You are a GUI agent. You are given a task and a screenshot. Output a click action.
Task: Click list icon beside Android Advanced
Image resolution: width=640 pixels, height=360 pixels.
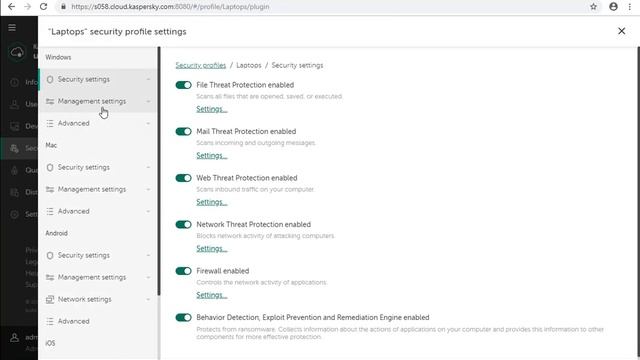pos(50,322)
